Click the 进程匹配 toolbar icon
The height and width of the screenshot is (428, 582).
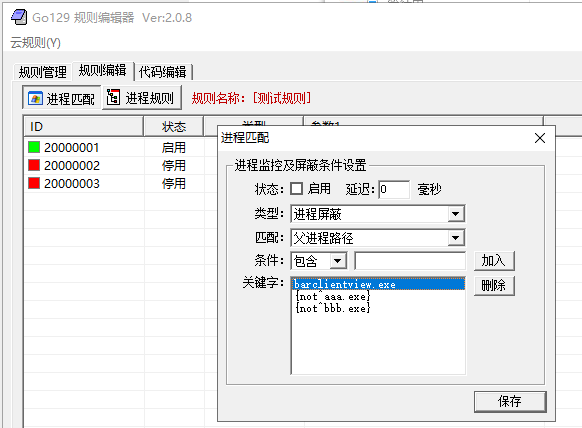(x=35, y=99)
